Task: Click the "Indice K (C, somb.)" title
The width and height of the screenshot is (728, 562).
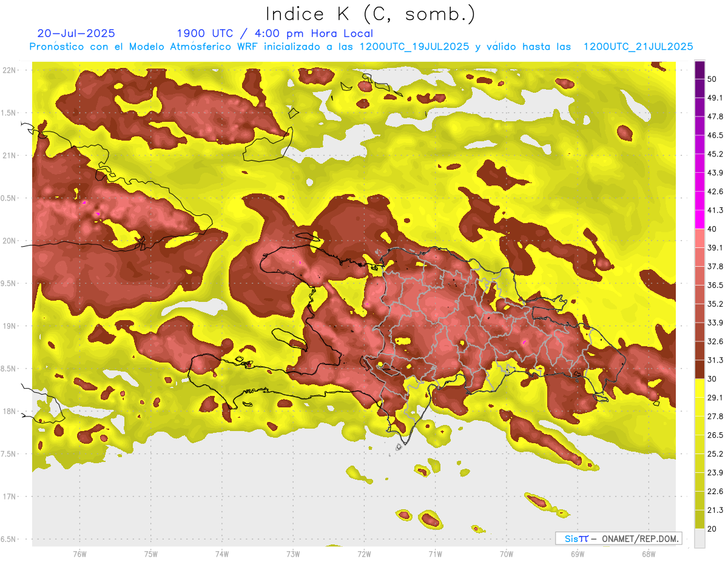Action: pyautogui.click(x=370, y=13)
